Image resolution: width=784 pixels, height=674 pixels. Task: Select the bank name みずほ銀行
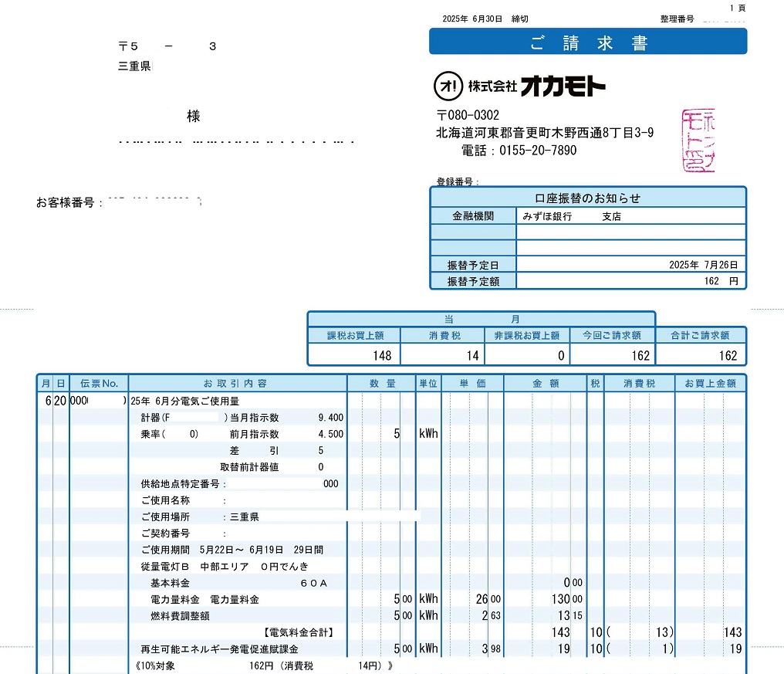pos(547,217)
